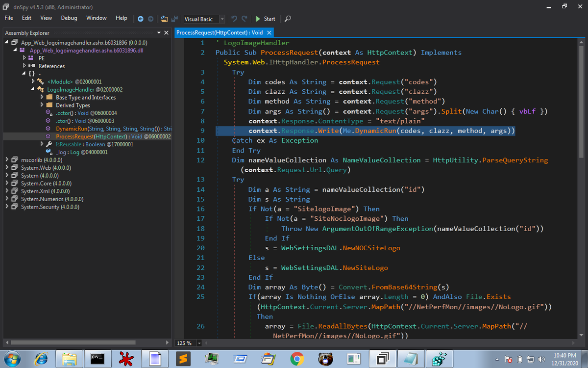Open the Window menu
The image size is (588, 368).
pyautogui.click(x=97, y=18)
